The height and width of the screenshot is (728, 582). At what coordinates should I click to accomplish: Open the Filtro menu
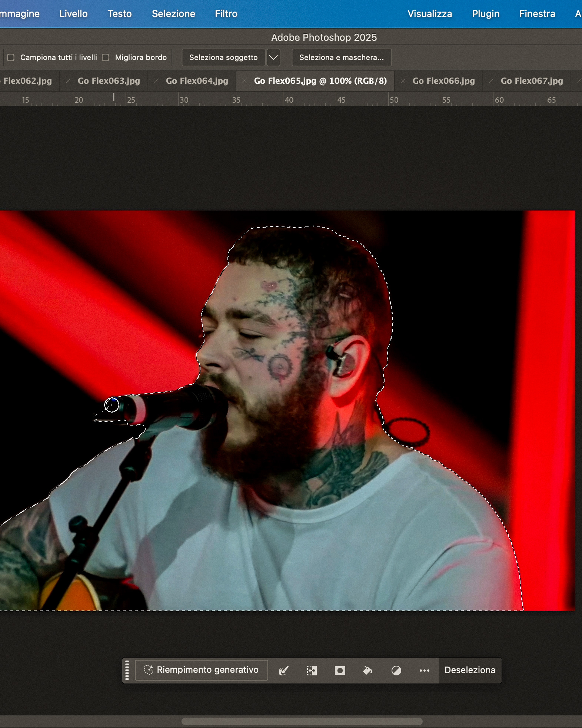pos(226,14)
